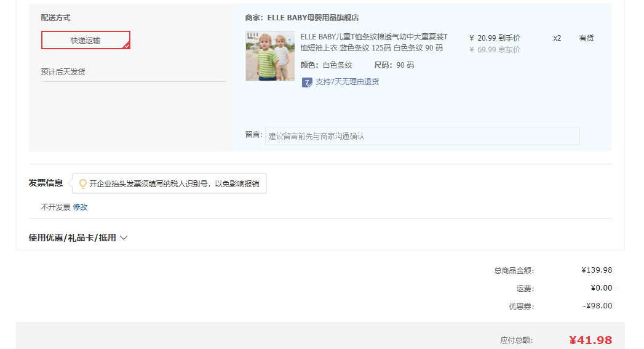Click 修改 to edit invoice info
Screen dimensions: 644x349
pyautogui.click(x=81, y=207)
